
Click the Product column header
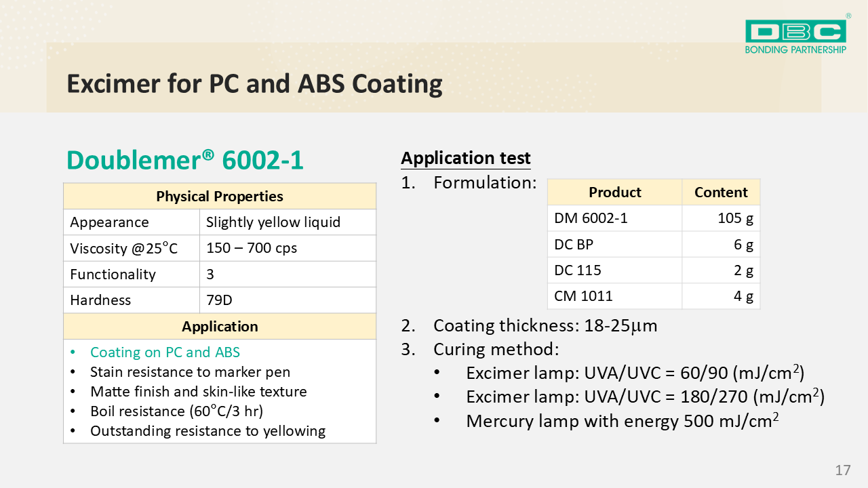click(614, 192)
